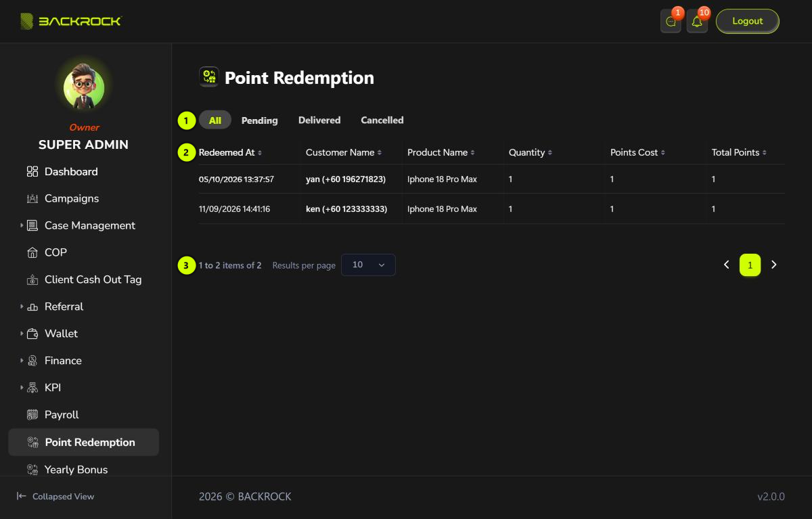The width and height of the screenshot is (812, 519).
Task: Click Iphone 18 Pro Max in ken's row
Action: (x=442, y=209)
